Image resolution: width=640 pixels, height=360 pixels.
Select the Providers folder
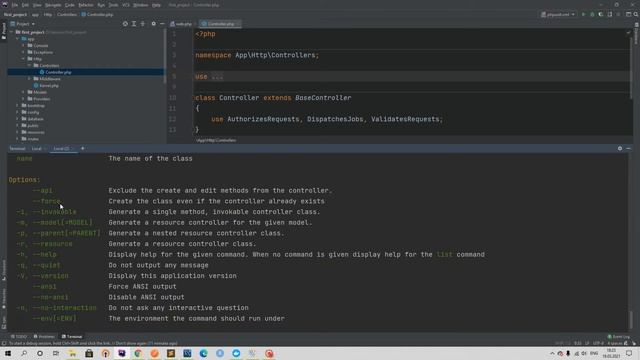(x=42, y=99)
